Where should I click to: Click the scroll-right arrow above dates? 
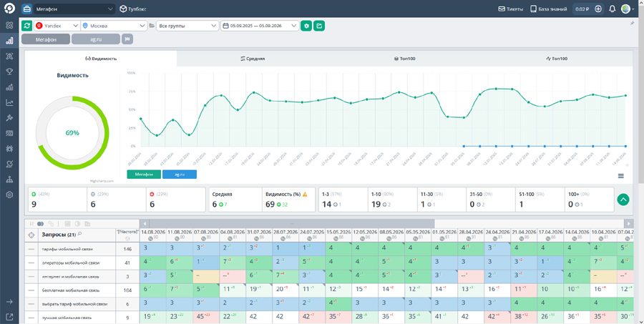628,224
